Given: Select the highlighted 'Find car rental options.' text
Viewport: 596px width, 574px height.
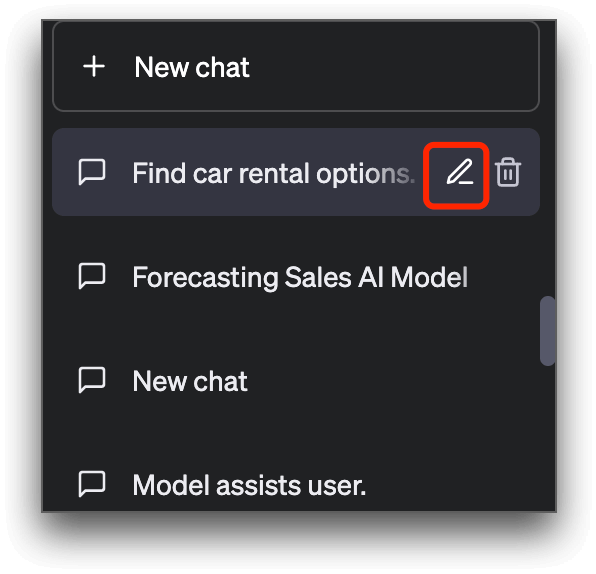Looking at the screenshot, I should 274,173.
